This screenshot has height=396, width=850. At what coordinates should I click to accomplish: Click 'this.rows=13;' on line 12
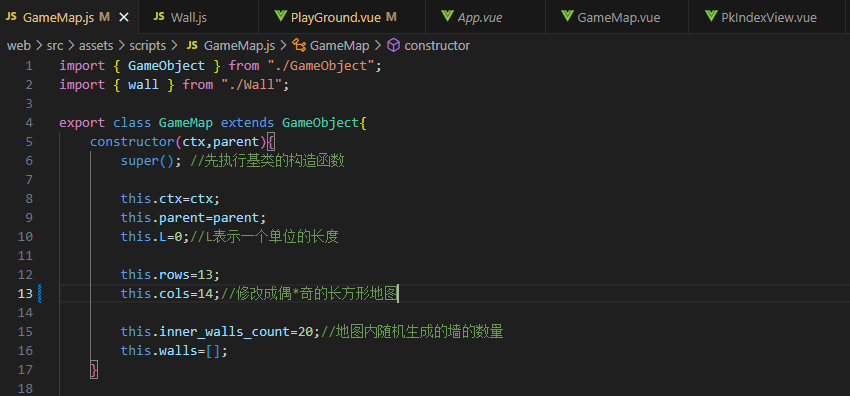tap(170, 275)
